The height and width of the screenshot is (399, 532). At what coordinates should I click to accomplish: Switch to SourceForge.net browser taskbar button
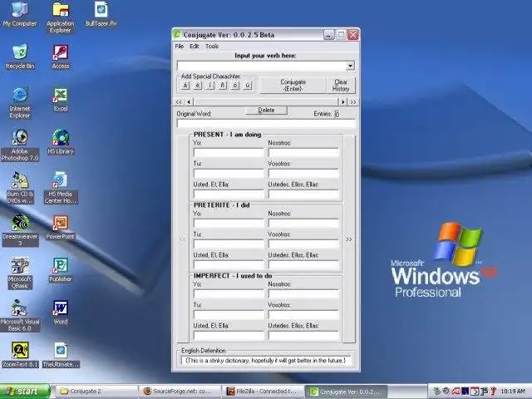point(180,392)
